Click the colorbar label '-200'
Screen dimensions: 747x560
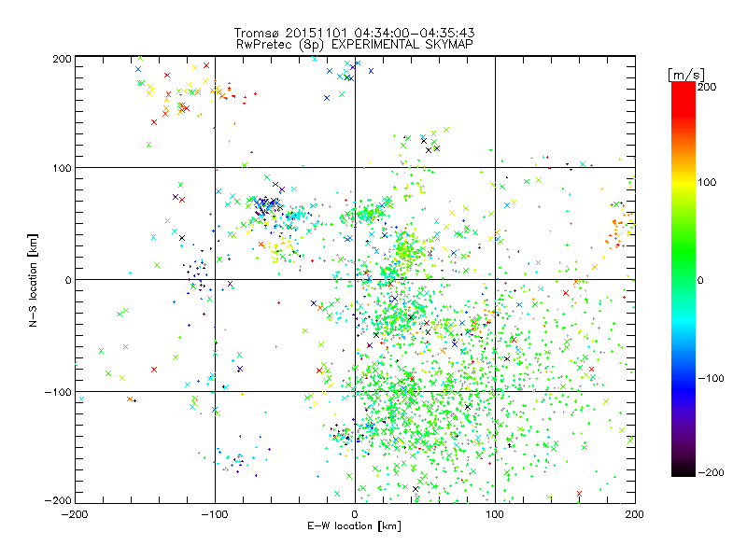click(711, 472)
